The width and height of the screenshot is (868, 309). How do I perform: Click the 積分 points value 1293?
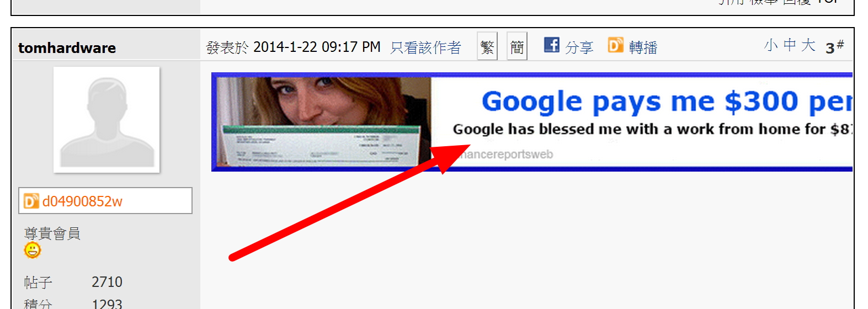107,303
